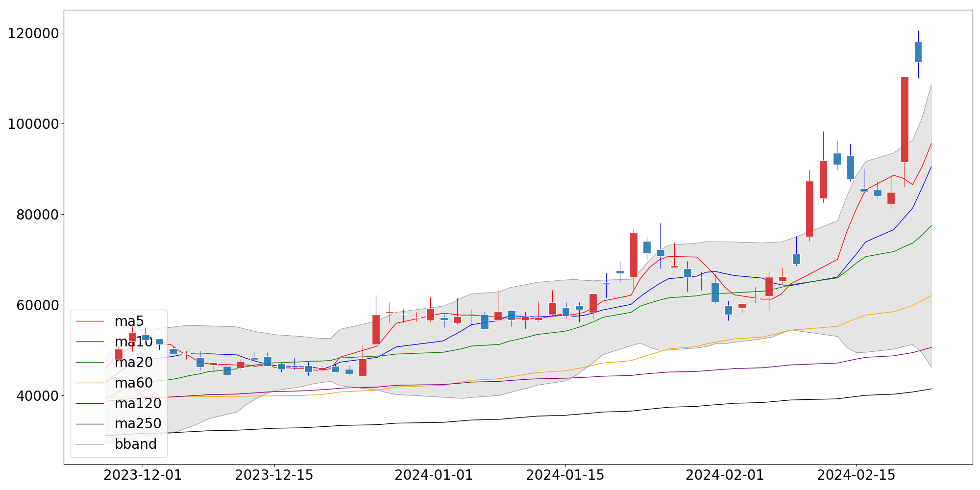Click the purple ma120 legend line sample
980x490 pixels.
click(90, 404)
